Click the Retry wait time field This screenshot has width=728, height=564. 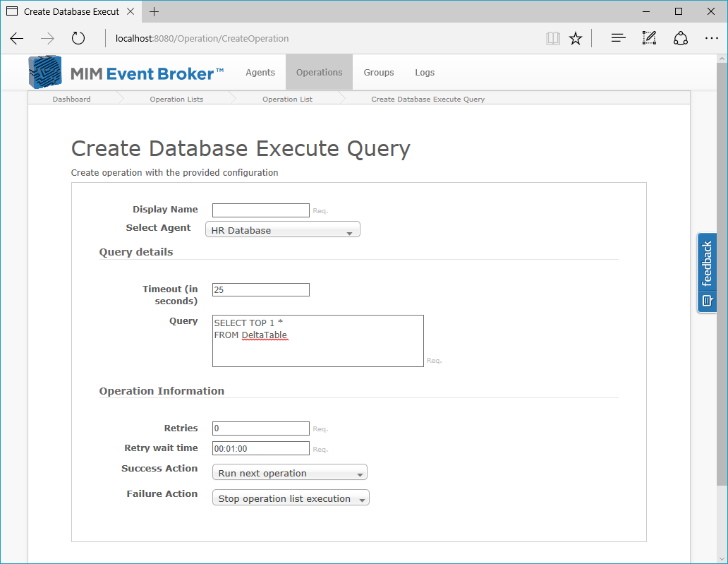[x=261, y=448]
